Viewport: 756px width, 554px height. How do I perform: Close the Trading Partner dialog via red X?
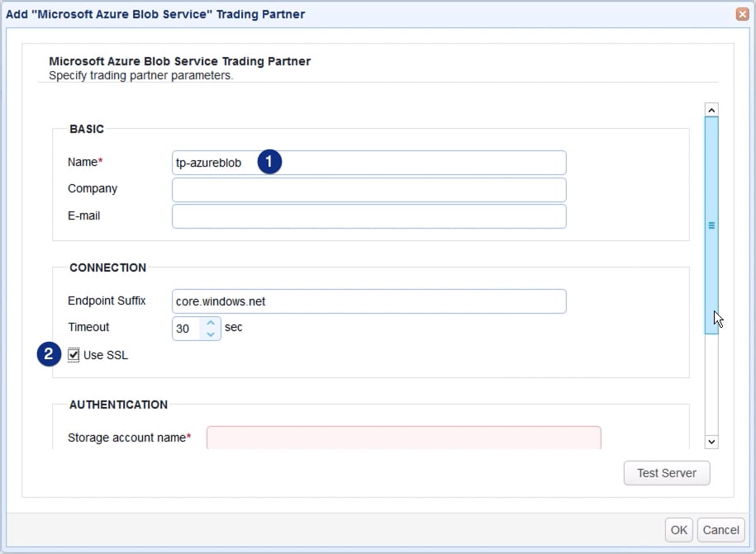tap(741, 14)
